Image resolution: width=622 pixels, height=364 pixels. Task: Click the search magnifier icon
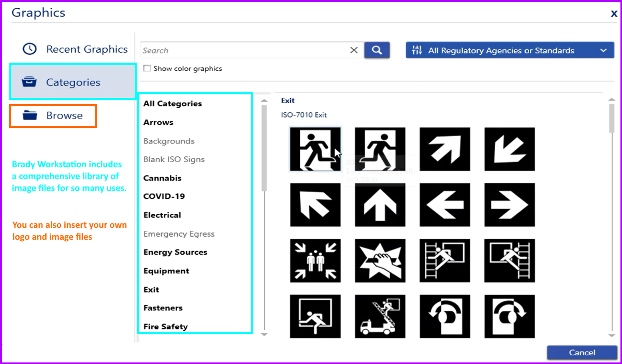tap(377, 50)
